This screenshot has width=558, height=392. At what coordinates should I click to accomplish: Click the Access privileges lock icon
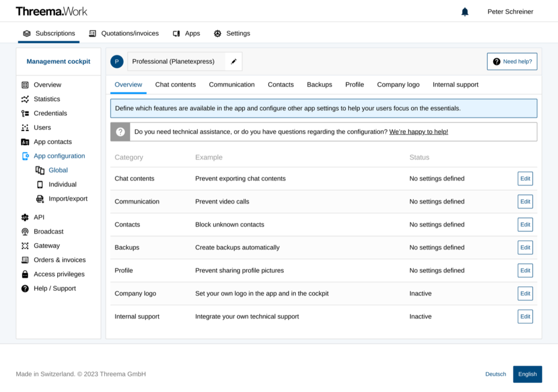(x=25, y=274)
